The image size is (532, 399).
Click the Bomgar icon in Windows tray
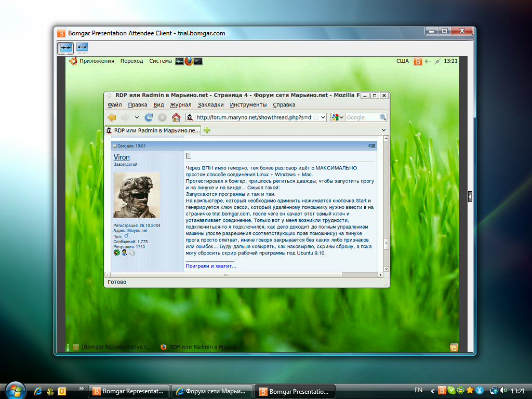tap(442, 391)
